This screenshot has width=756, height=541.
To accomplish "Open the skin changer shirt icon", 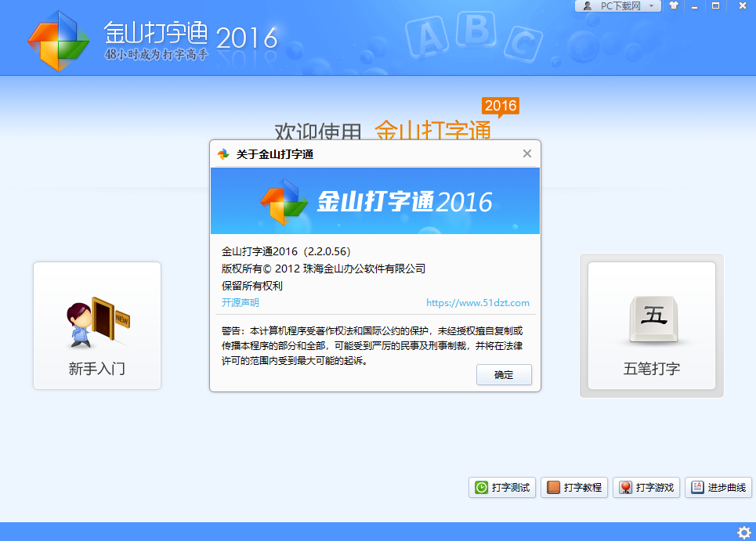I will tap(674, 5).
